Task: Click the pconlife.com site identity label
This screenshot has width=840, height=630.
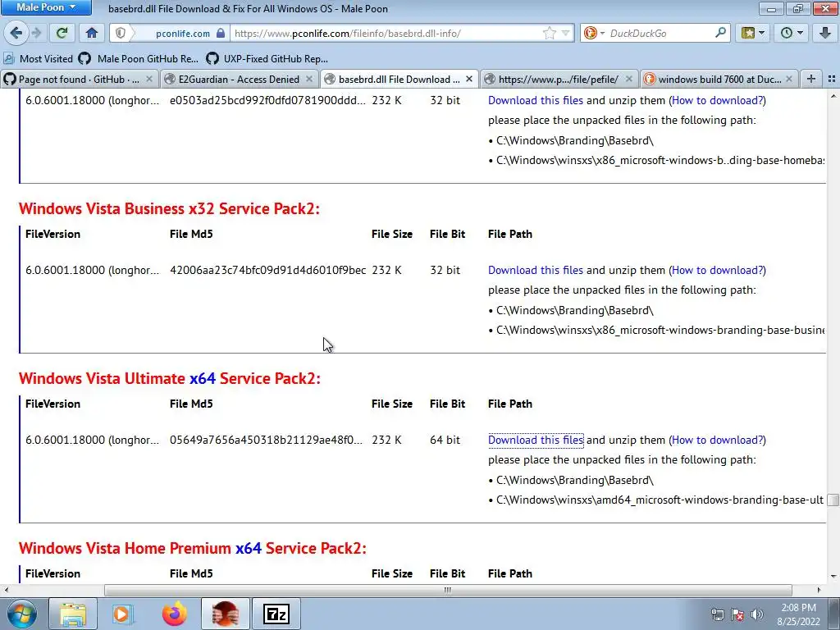Action: pos(183,33)
